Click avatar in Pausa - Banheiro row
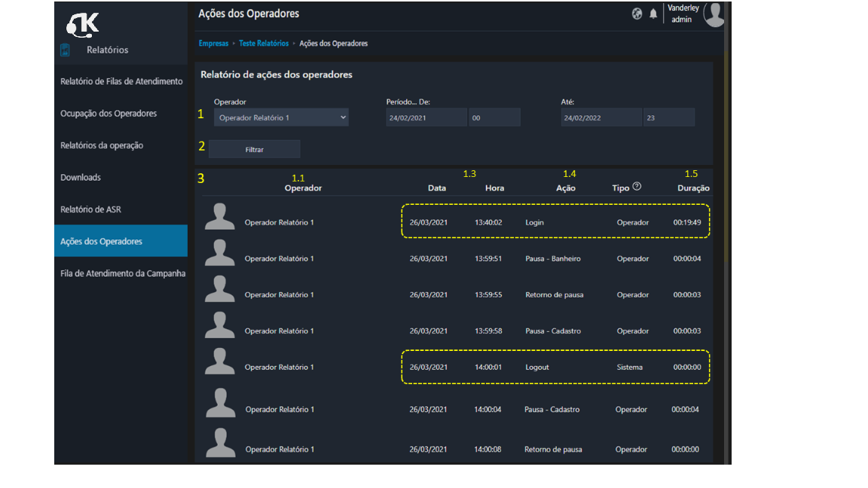This screenshot has width=868, height=488. pos(220,253)
